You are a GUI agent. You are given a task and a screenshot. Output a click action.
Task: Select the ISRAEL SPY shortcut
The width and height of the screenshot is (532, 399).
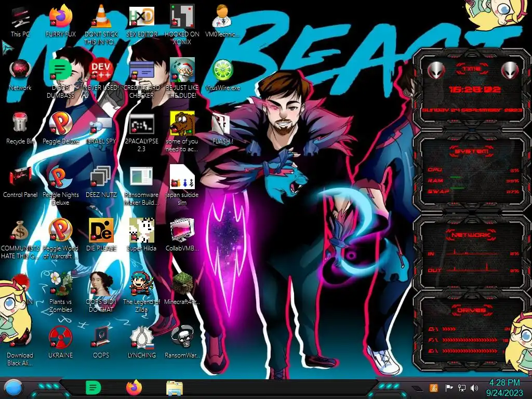[101, 130]
